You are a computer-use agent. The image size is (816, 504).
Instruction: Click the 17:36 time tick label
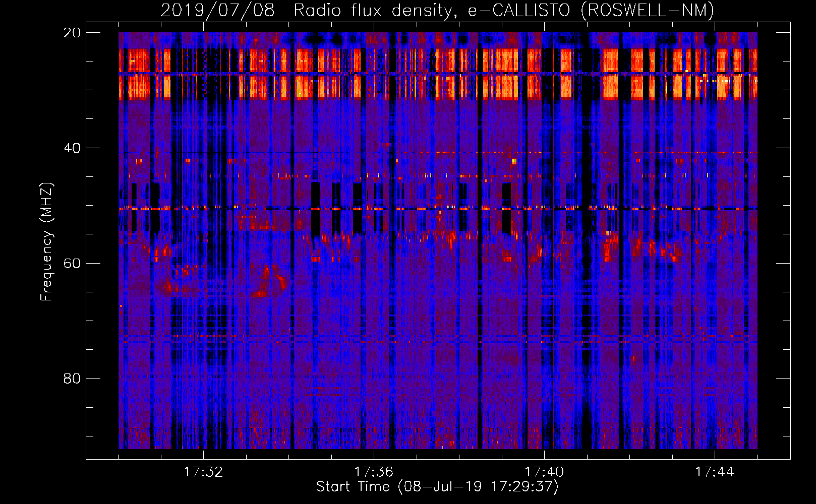374,472
